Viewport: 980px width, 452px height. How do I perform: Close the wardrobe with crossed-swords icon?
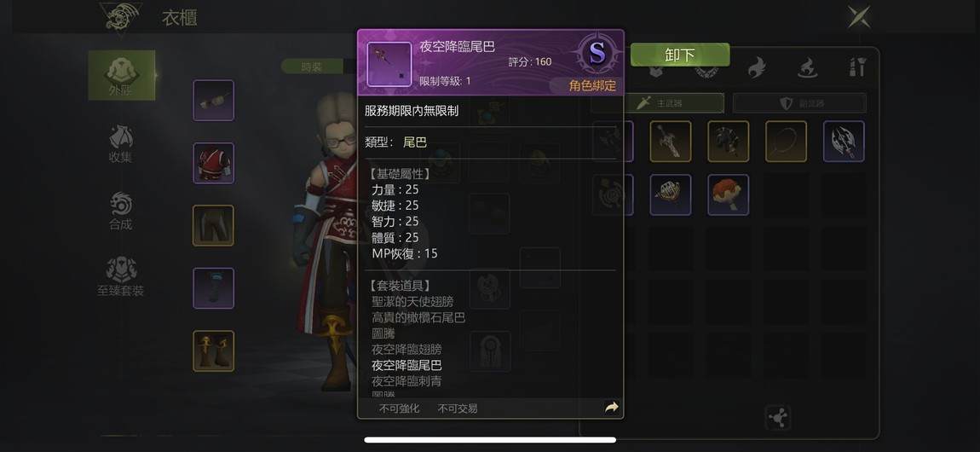tap(859, 17)
